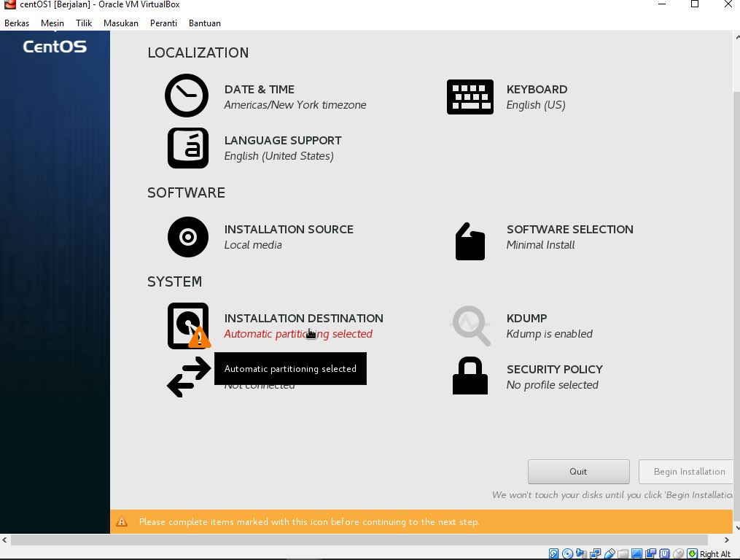
Task: Open Software Selection package icon
Action: 470,241
